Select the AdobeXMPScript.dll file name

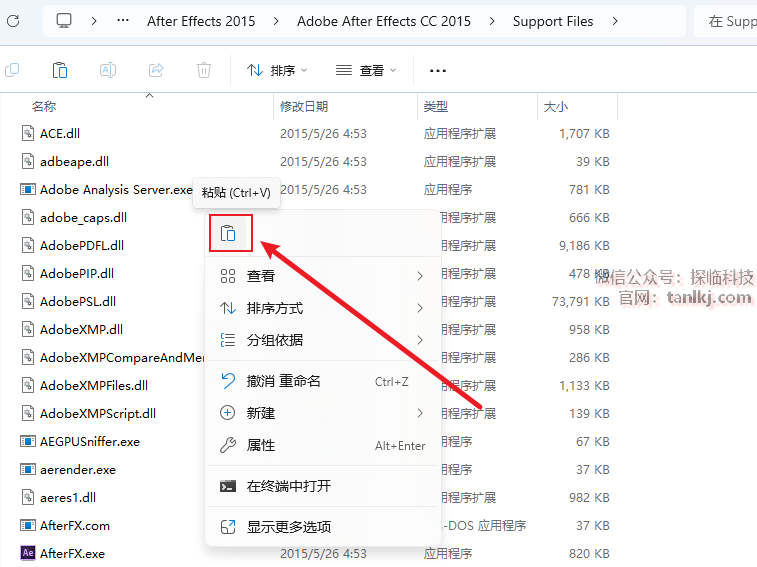pos(98,413)
